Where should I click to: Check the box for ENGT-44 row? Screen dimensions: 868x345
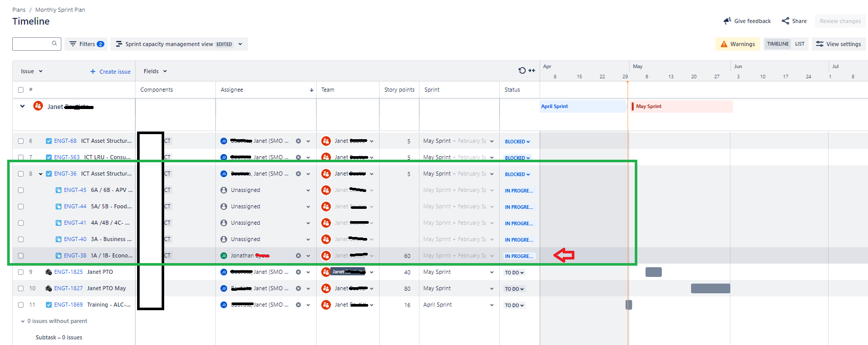(21, 206)
